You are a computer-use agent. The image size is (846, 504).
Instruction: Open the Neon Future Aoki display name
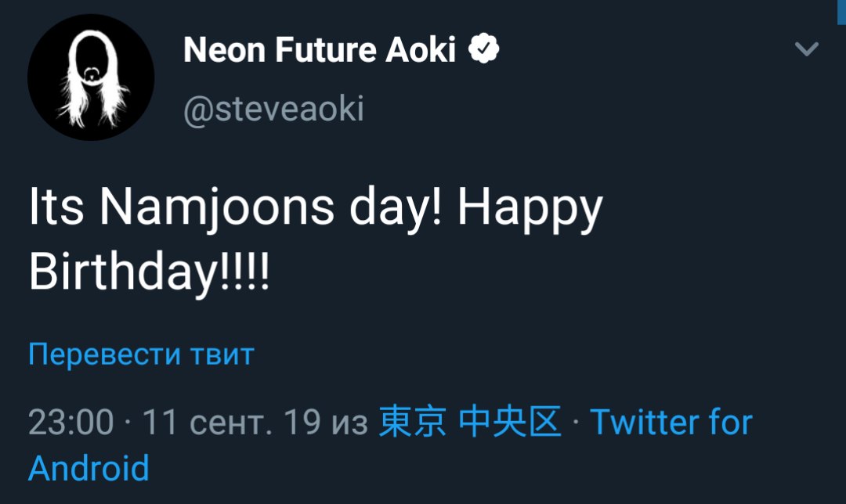click(319, 51)
